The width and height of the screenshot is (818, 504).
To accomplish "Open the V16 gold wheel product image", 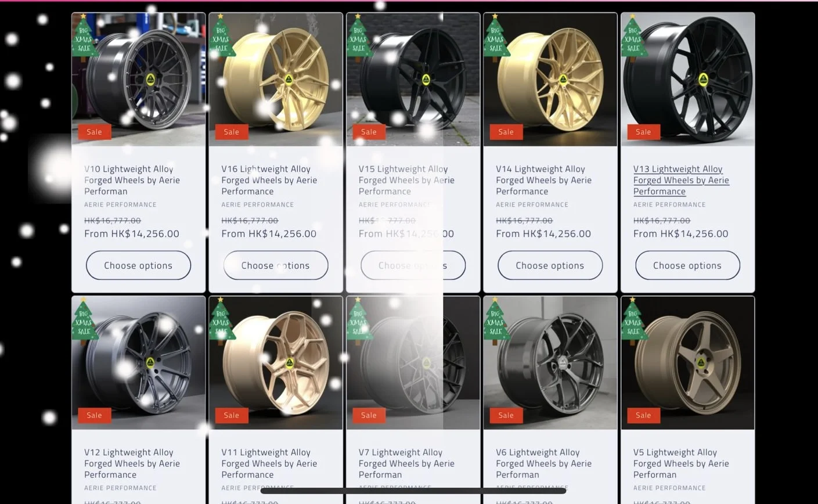I will click(276, 79).
